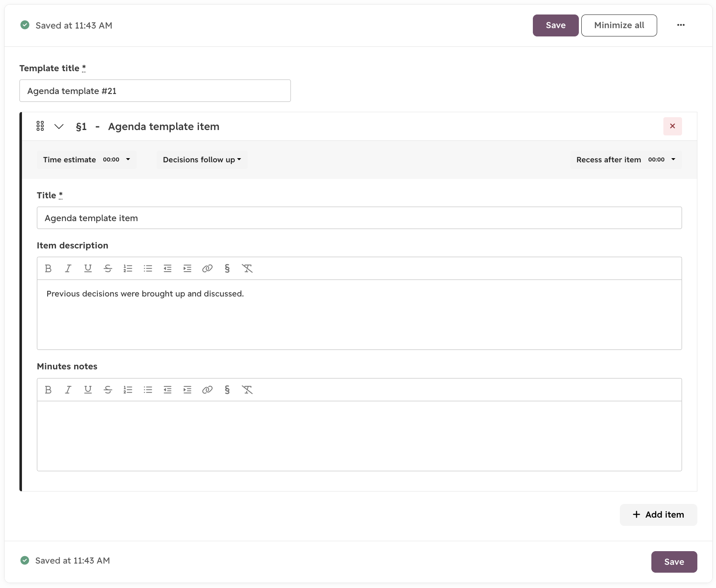Image resolution: width=716 pixels, height=588 pixels.
Task: Open the Time estimate dropdown
Action: coord(87,160)
